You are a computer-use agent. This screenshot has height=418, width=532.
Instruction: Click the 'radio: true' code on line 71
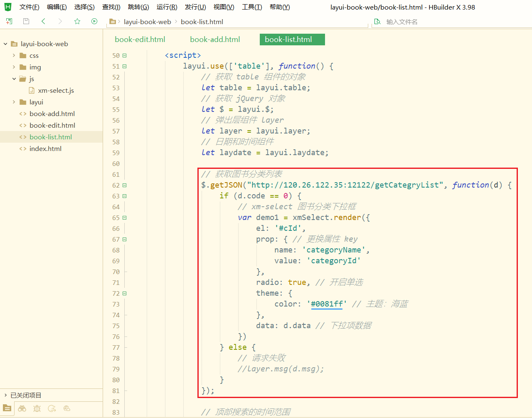(x=281, y=282)
